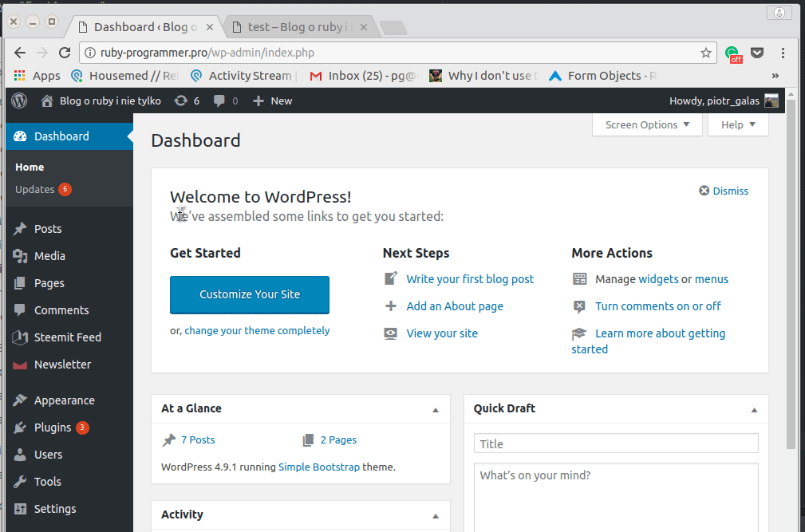The height and width of the screenshot is (532, 805).
Task: Click the plus New icon
Action: click(x=258, y=100)
